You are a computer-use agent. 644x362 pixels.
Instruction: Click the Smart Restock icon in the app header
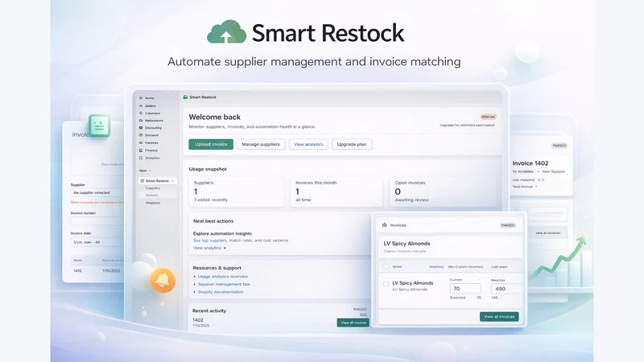[x=185, y=97]
